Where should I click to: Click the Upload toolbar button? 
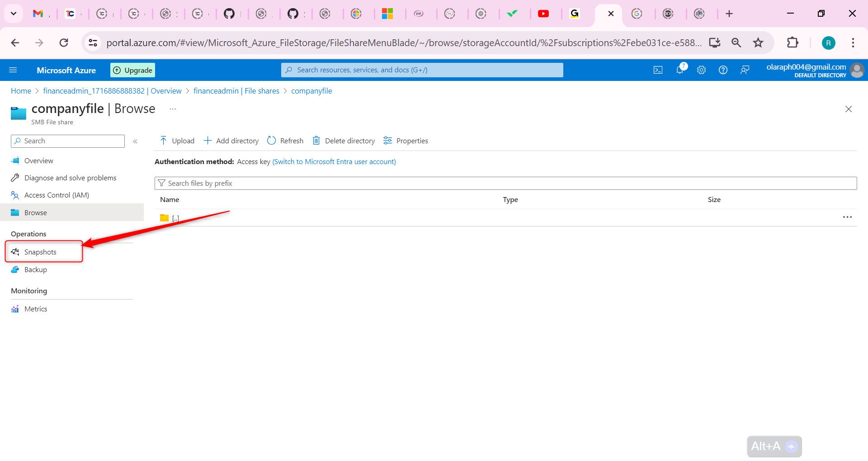pyautogui.click(x=177, y=141)
